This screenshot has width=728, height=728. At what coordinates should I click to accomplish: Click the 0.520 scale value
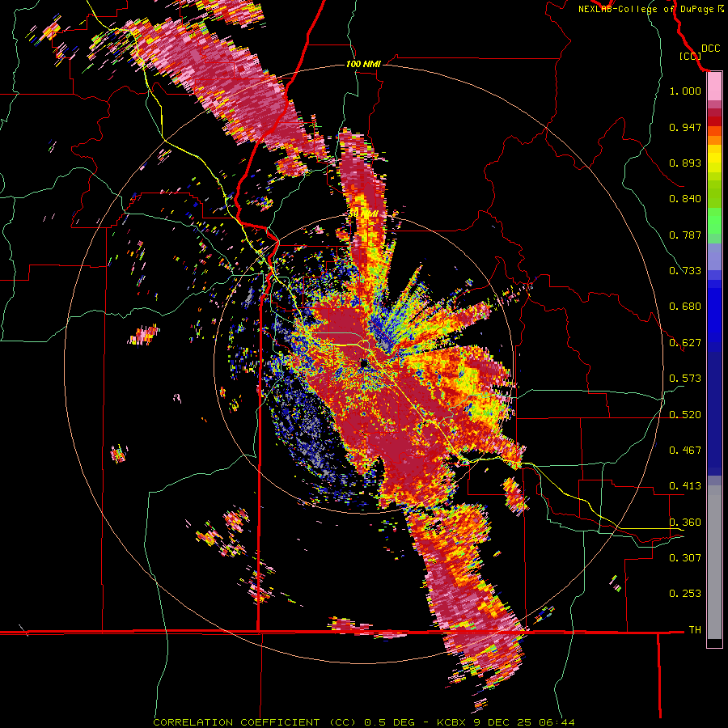pos(685,415)
